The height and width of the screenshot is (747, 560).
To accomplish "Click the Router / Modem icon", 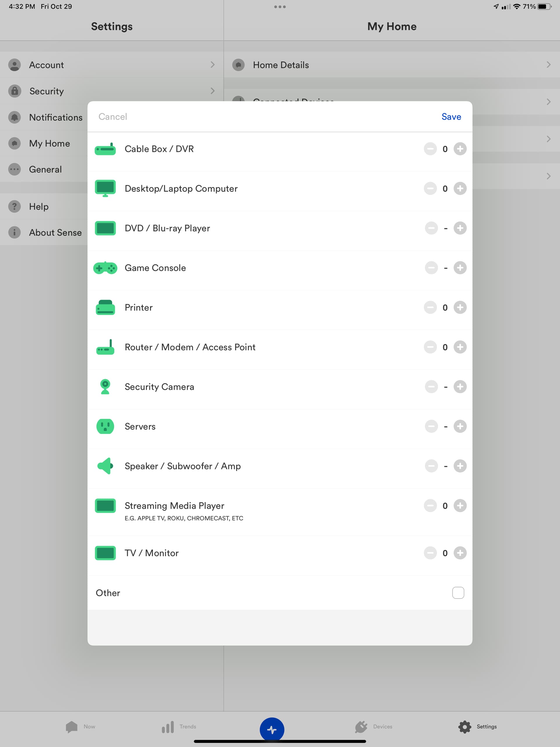I will 105,347.
